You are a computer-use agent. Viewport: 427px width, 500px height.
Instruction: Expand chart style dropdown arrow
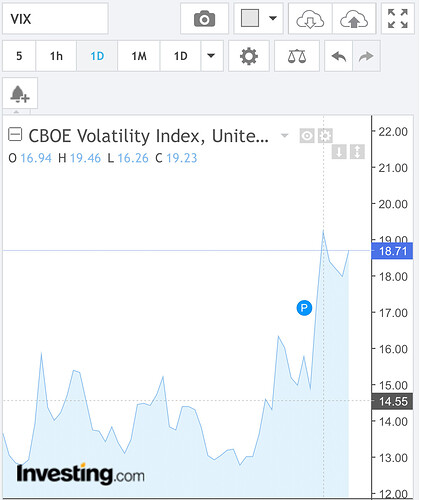[x=273, y=18]
